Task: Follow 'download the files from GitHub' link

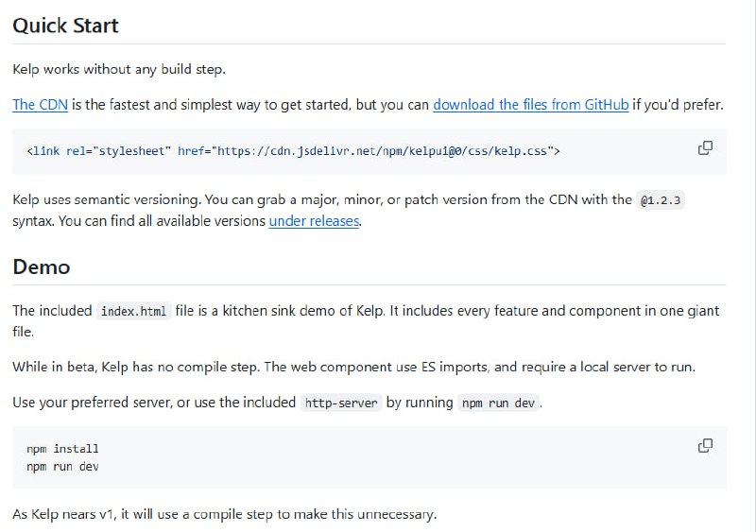Action: pos(530,105)
